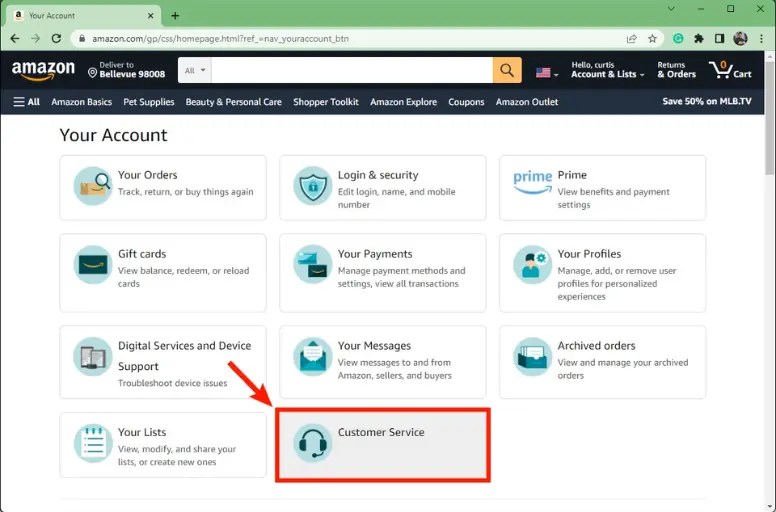Open the All hamburger menu
776x512 pixels.
coord(26,102)
